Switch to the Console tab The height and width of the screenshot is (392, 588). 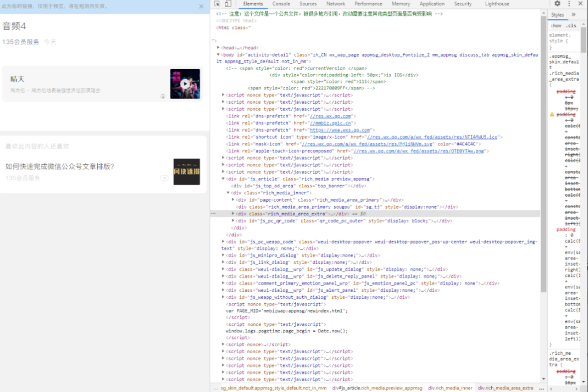tap(281, 4)
